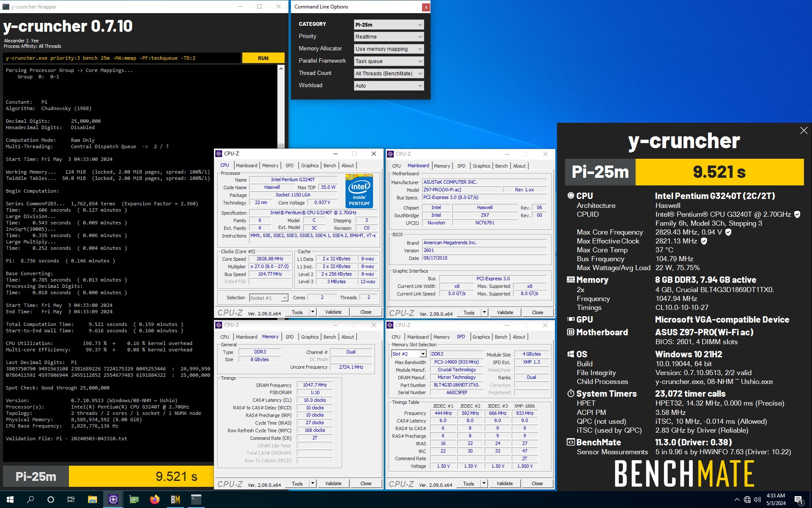The image size is (812, 508).
Task: Open the Socket #1 selection dropdown
Action: click(269, 298)
